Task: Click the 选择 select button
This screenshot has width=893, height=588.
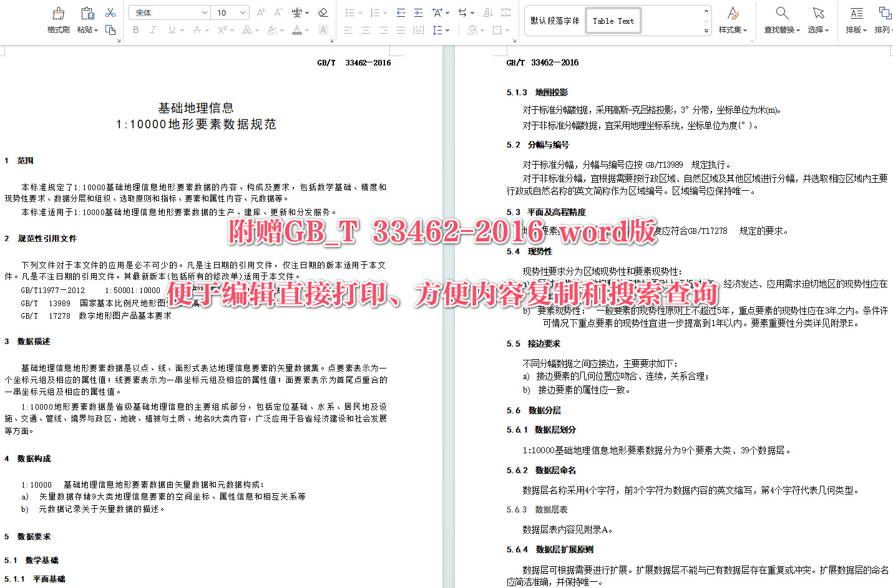Action: (x=816, y=19)
